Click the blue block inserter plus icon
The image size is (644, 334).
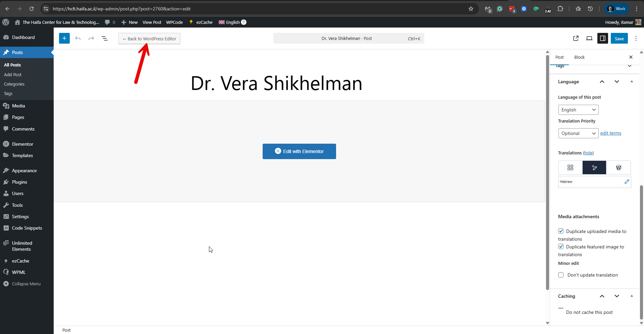tap(64, 38)
